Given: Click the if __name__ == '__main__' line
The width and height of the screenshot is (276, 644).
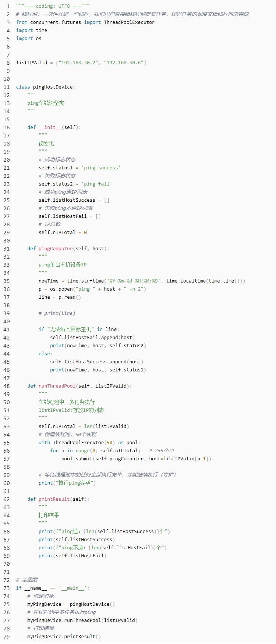Looking at the screenshot, I should [53, 588].
